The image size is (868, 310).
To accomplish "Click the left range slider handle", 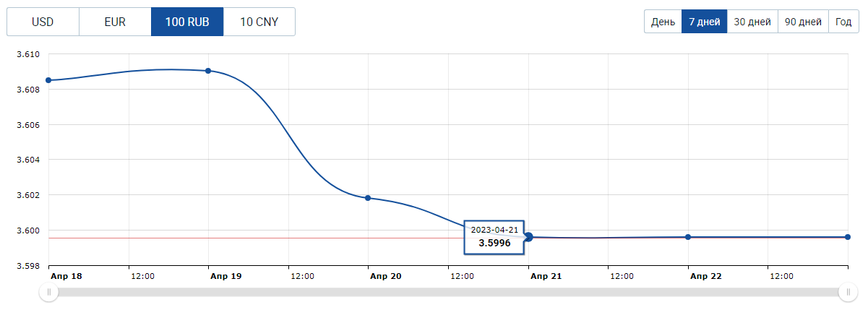I will [49, 292].
